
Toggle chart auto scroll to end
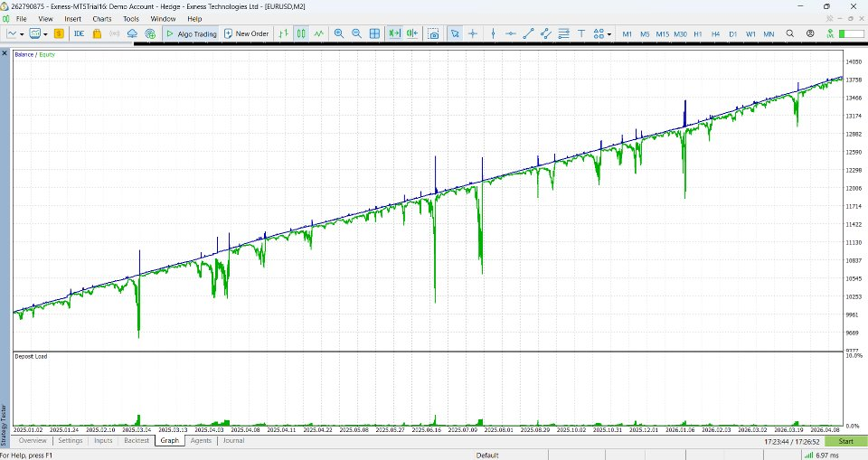click(394, 33)
